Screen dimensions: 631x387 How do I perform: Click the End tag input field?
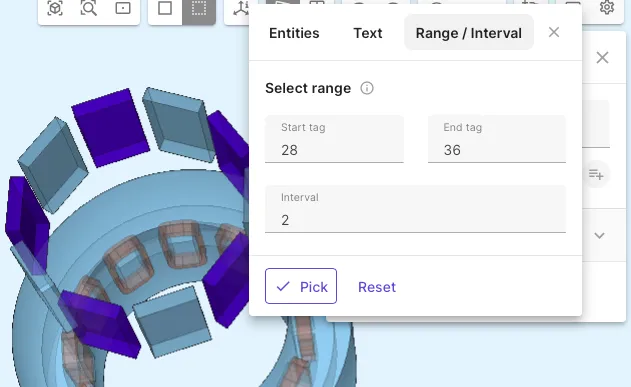tap(497, 139)
